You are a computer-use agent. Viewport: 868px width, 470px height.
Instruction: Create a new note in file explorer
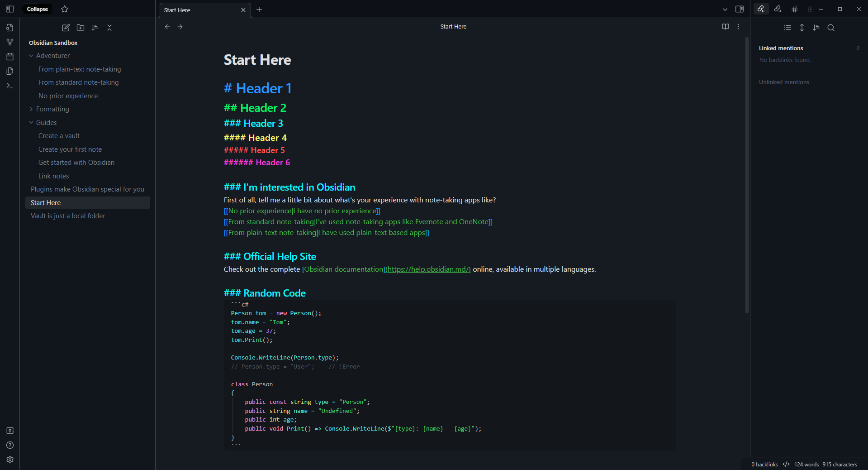(x=66, y=28)
